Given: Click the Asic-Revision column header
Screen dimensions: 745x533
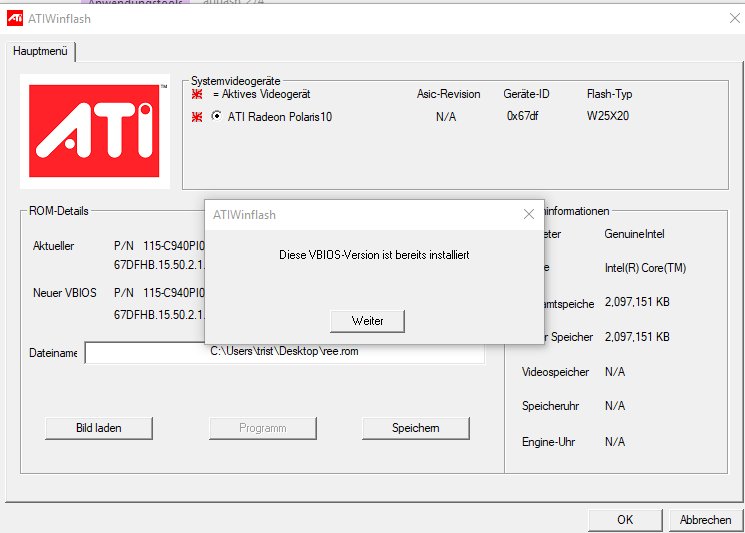Looking at the screenshot, I should click(449, 94).
